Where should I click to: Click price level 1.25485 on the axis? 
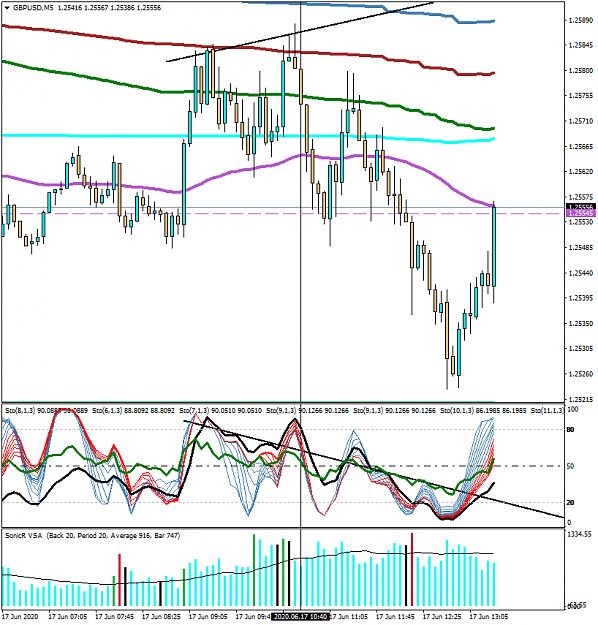tap(580, 248)
